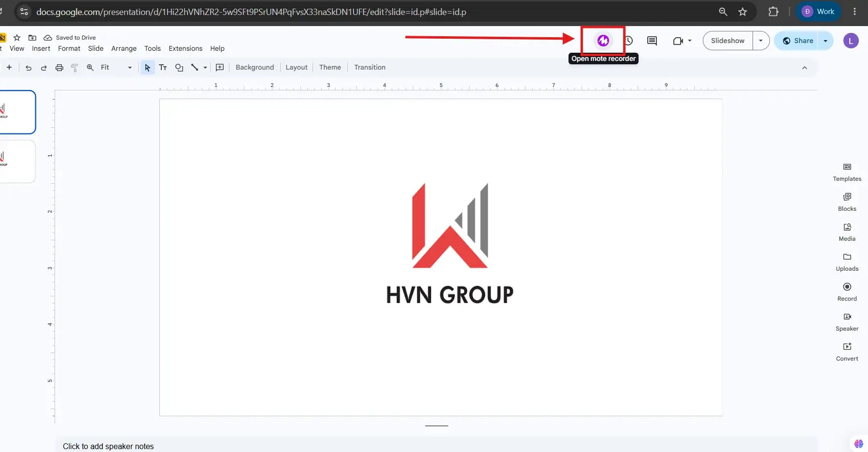Start a video call with camera icon

click(678, 41)
